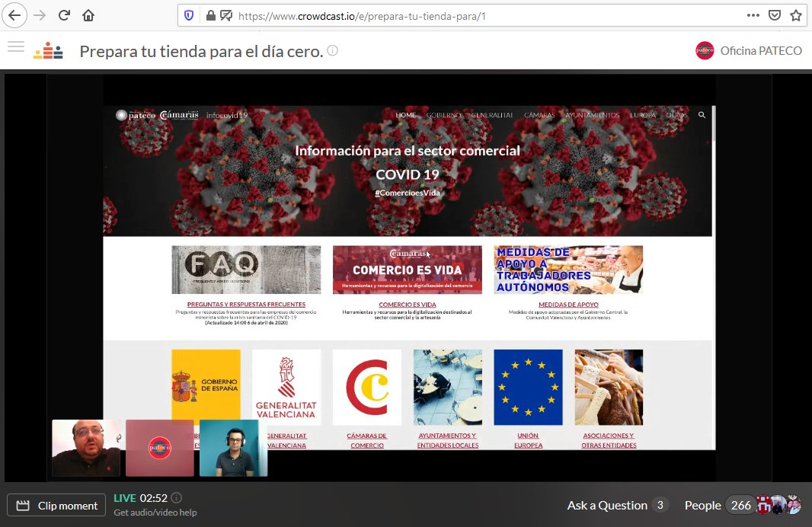Select the leftmost speaker video thumbnail

coord(85,446)
